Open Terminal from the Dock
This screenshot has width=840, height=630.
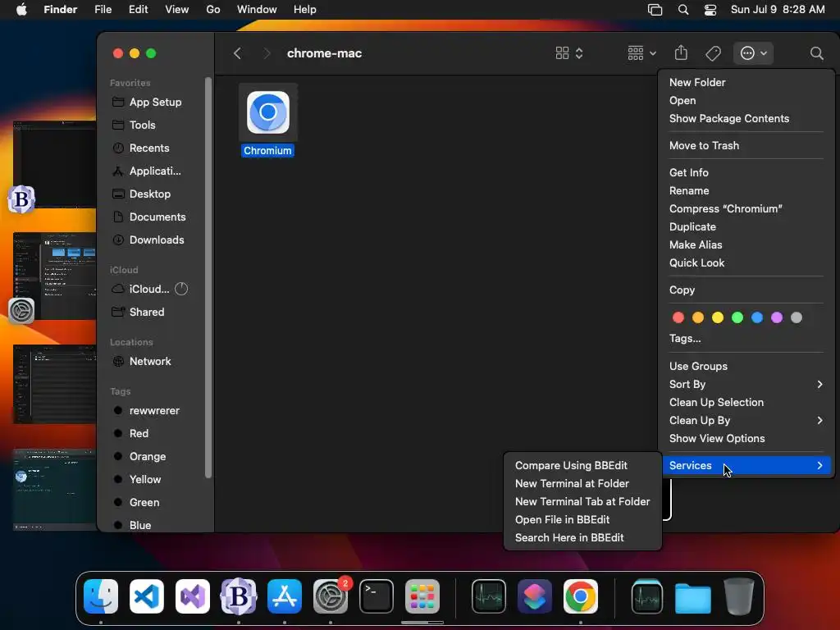pyautogui.click(x=376, y=596)
